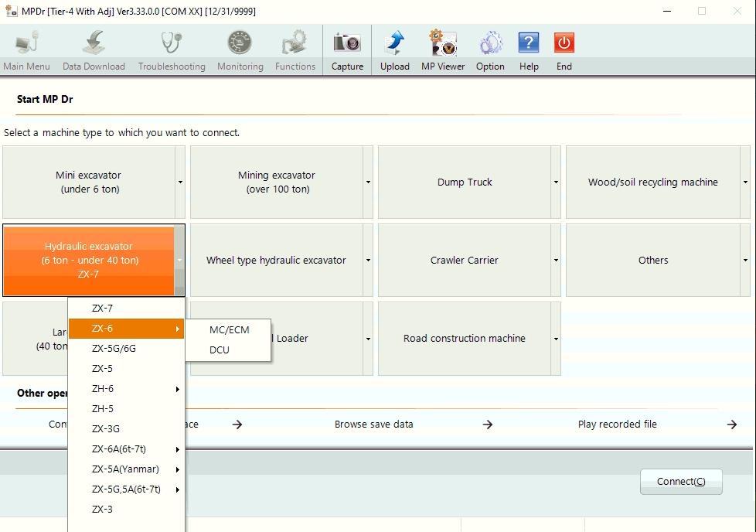Expand the Dump Truck dropdown arrow

(556, 182)
